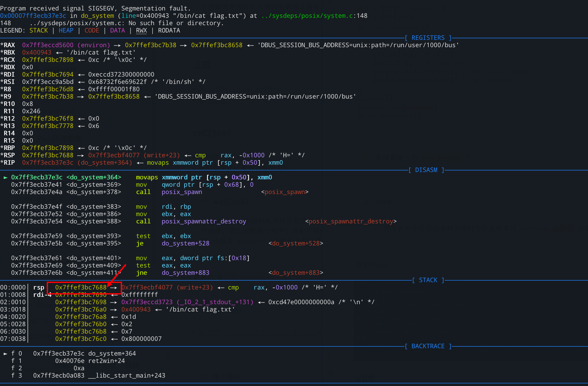Viewport: 588px width, 386px height.
Task: Click the green arrow marker beside do_system+364
Action: coord(5,178)
